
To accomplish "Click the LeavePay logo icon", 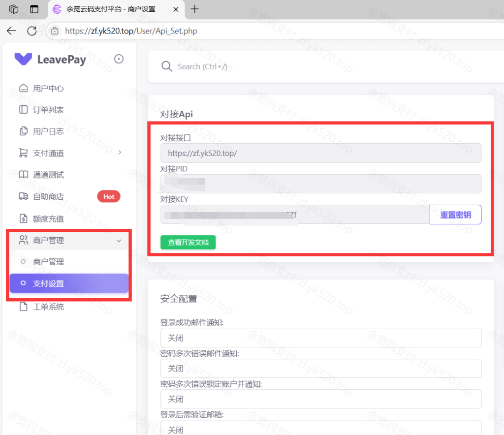I will click(23, 60).
